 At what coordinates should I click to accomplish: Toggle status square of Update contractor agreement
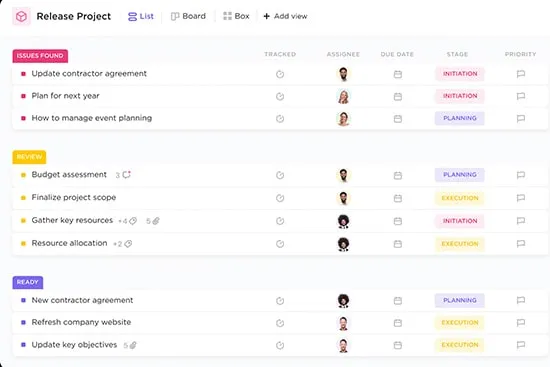[x=24, y=74]
